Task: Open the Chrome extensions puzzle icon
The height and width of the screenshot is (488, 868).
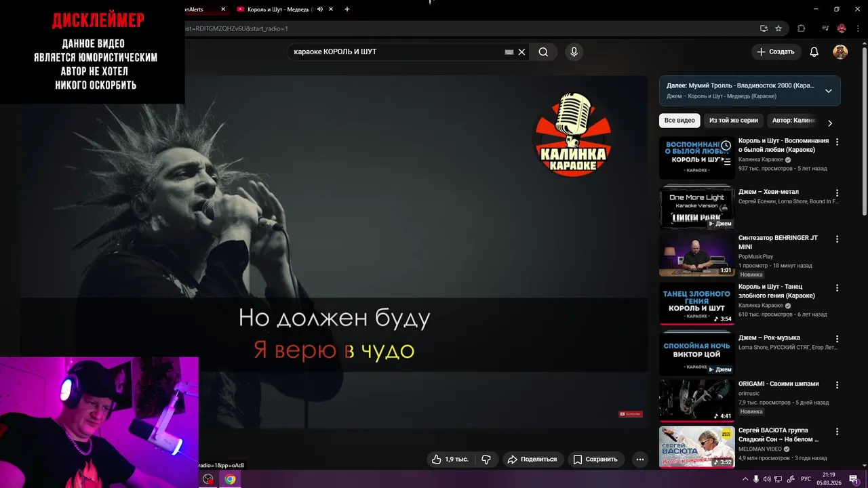Action: [802, 28]
